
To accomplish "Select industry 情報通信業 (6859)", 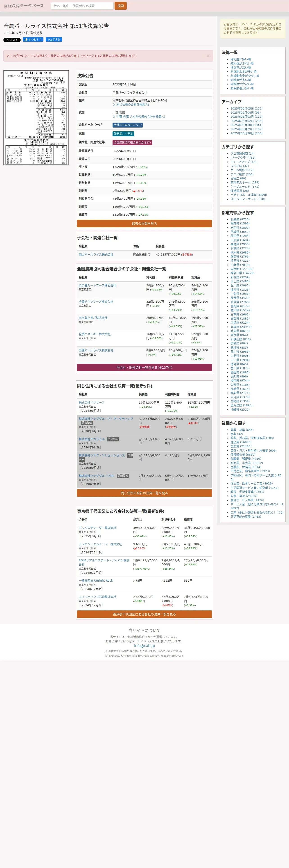I will click(243, 455).
